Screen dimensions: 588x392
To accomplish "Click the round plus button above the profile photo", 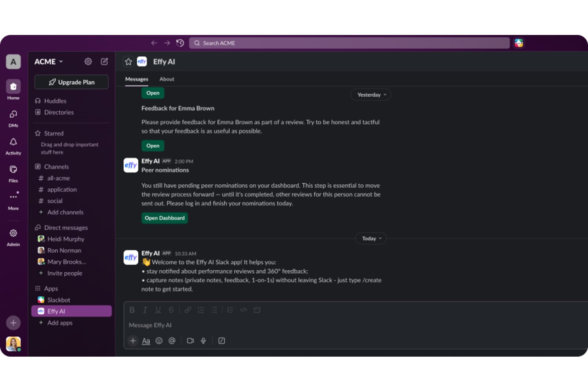I will coord(13,323).
